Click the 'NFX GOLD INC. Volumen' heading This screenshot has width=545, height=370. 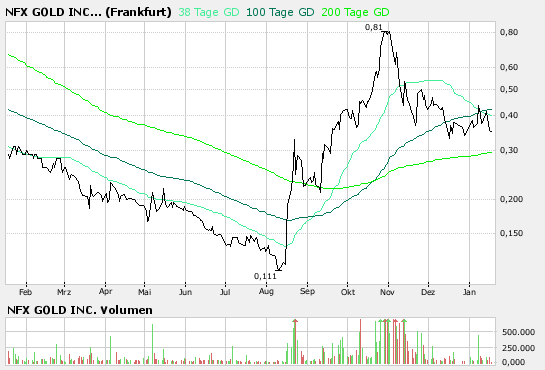coord(80,310)
